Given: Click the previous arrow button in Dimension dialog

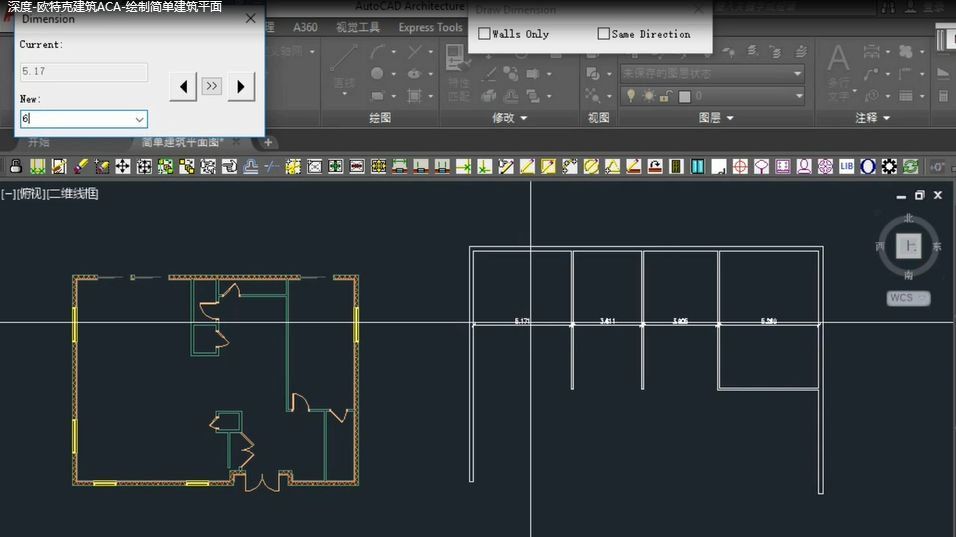Looking at the screenshot, I should click(183, 87).
